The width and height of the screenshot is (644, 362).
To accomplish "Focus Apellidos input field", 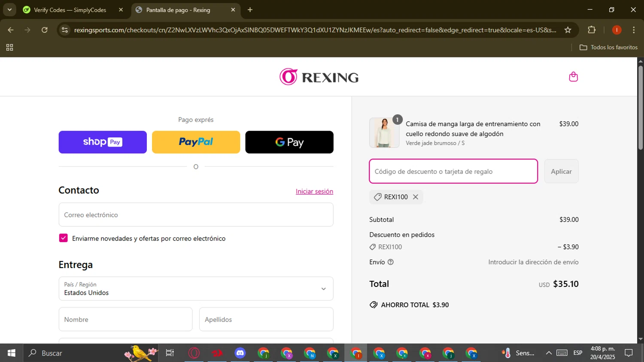I will (266, 319).
